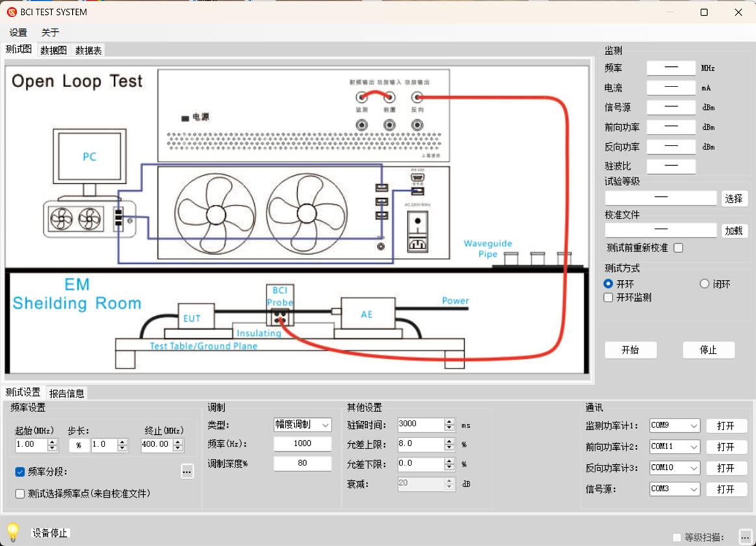756x546 pixels.
Task: Select the 闭环 test mode radio button
Action: coord(705,283)
